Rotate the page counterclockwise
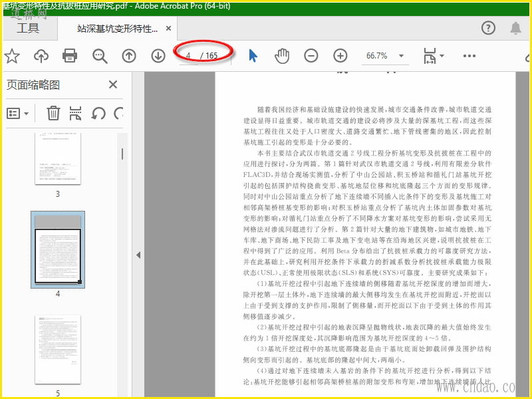Viewport: 532px width, 399px height. coord(98,113)
